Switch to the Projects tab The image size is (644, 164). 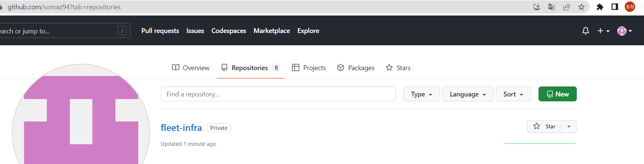309,68
